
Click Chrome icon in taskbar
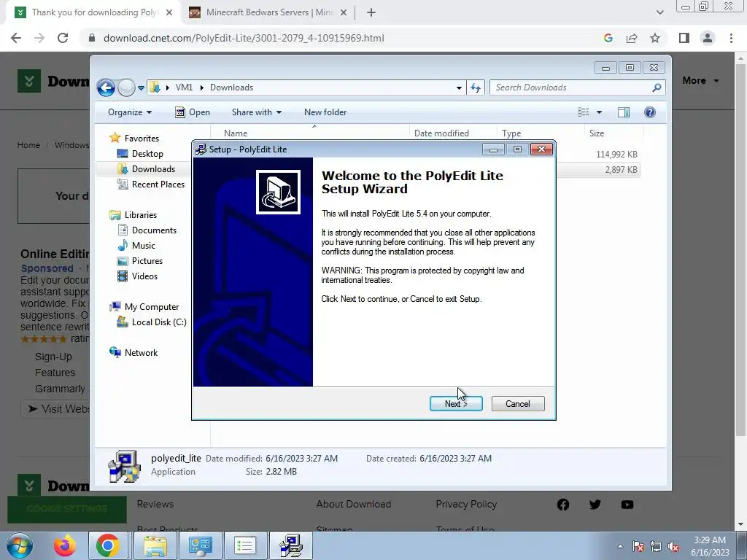108,545
